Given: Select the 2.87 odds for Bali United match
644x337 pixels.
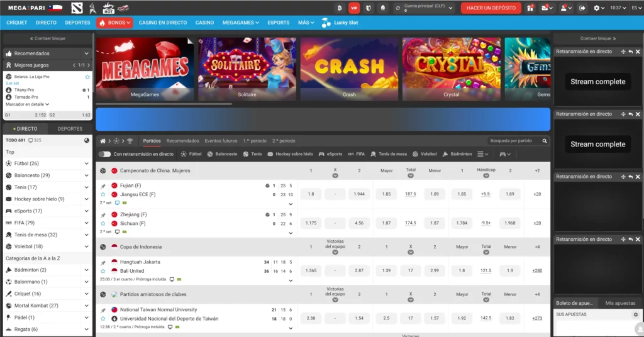Looking at the screenshot, I should pyautogui.click(x=359, y=270).
